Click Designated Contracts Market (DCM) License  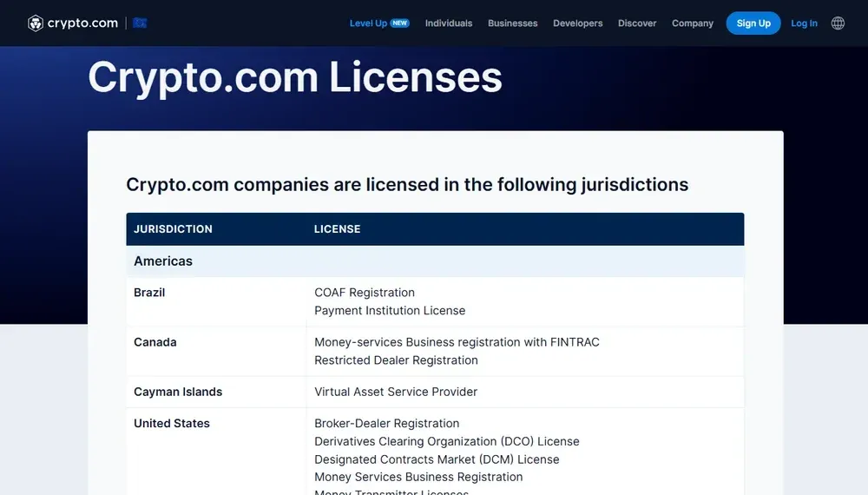click(x=437, y=459)
